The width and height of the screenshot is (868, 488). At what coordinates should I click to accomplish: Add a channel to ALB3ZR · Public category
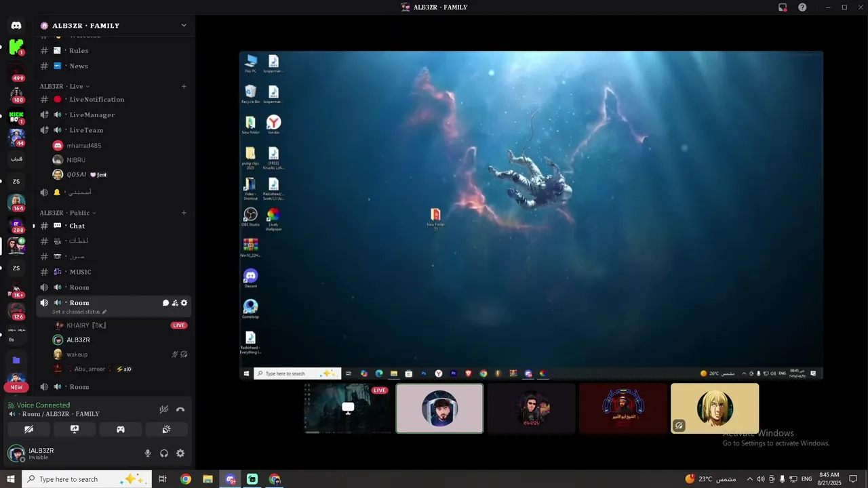[184, 213]
